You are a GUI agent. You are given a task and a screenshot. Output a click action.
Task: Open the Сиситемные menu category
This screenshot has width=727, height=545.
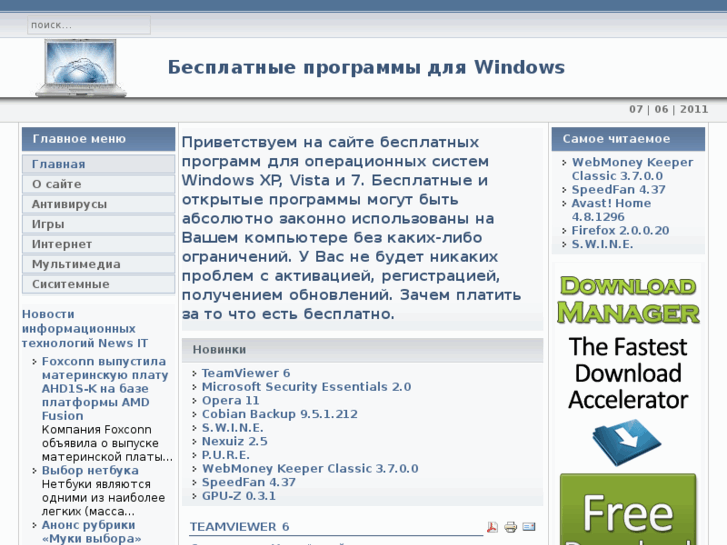click(98, 284)
